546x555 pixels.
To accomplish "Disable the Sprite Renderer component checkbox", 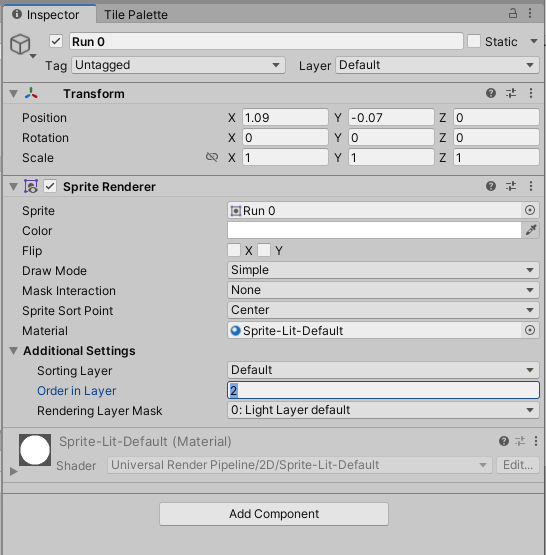I will pos(50,186).
